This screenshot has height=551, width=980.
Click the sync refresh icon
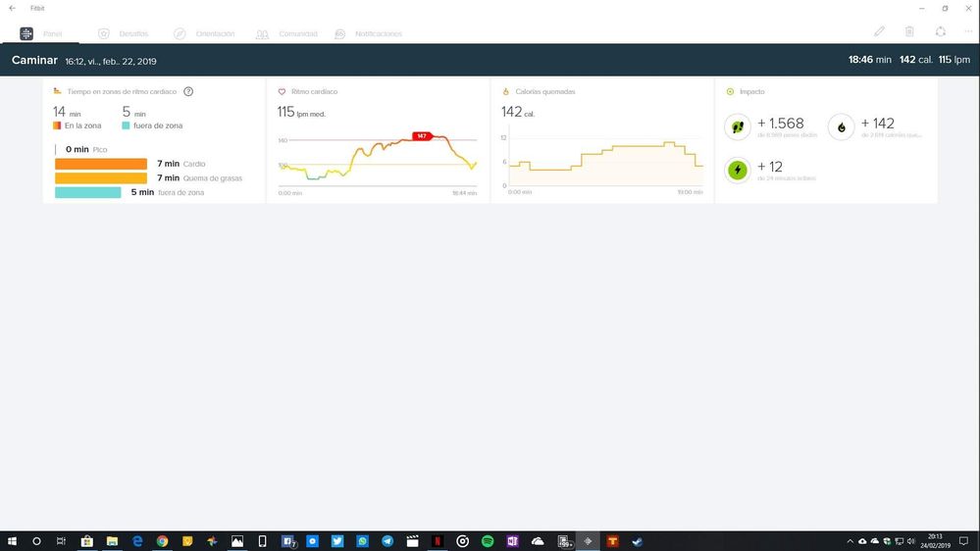940,31
